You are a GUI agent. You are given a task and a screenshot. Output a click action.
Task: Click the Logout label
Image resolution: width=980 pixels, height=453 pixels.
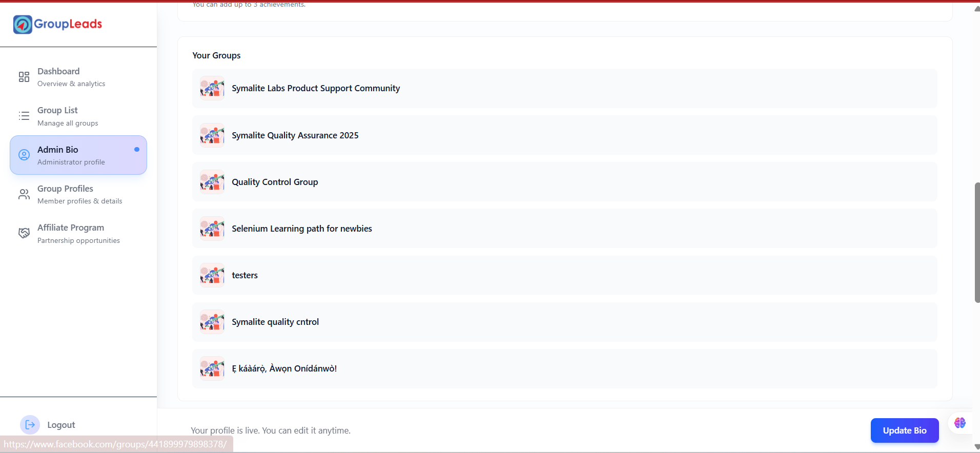pyautogui.click(x=61, y=425)
